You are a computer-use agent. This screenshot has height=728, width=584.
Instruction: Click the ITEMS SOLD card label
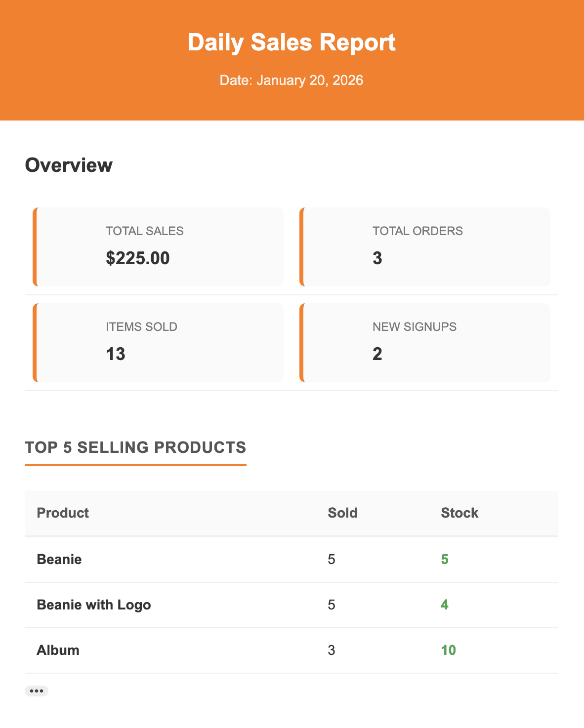[141, 327]
